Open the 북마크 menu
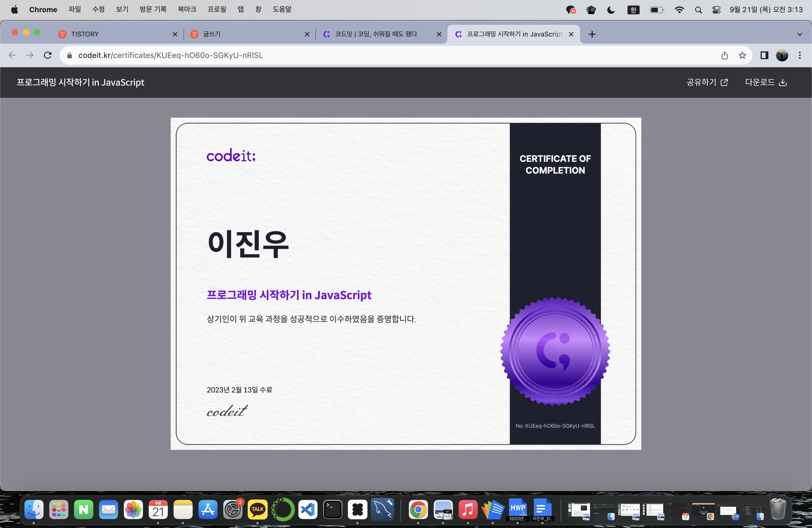Image resolution: width=812 pixels, height=528 pixels. [187, 10]
